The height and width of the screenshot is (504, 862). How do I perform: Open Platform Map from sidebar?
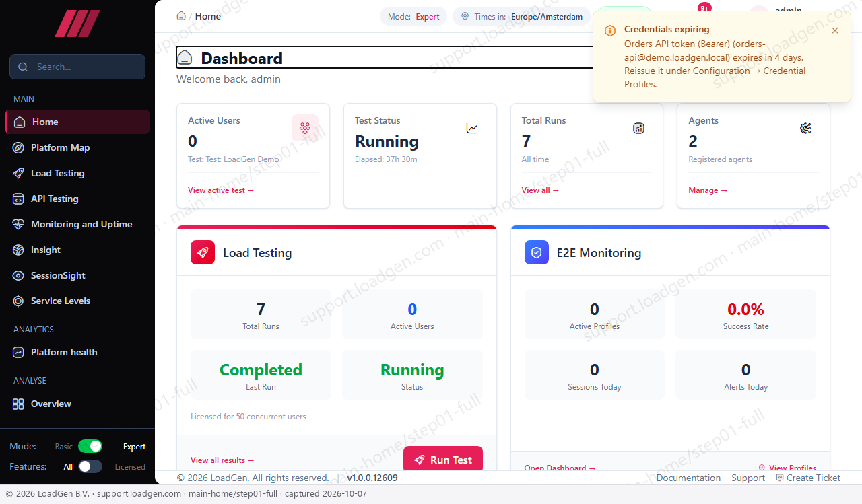[x=77, y=147]
